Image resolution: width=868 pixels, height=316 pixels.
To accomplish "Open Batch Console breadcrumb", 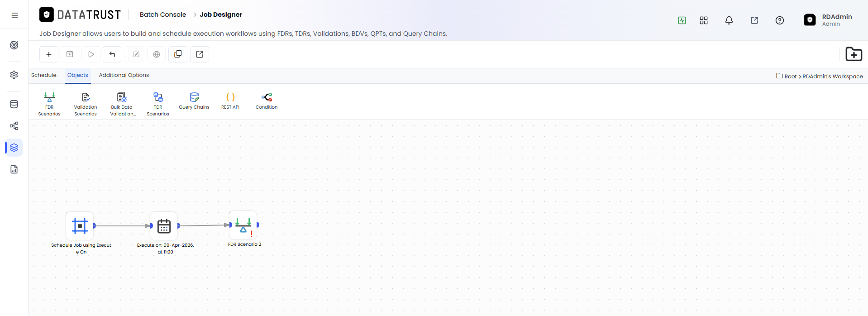I will pyautogui.click(x=163, y=14).
